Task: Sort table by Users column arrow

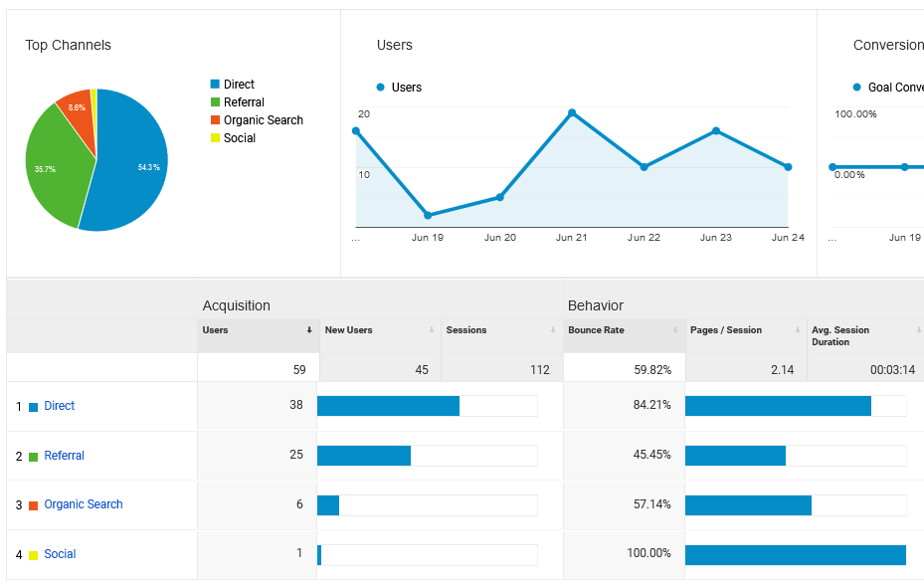Action: point(309,330)
